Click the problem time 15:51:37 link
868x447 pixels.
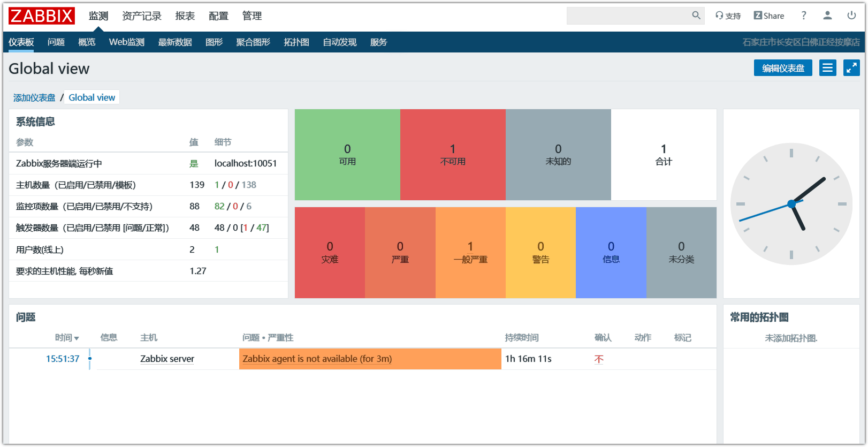(x=63, y=359)
